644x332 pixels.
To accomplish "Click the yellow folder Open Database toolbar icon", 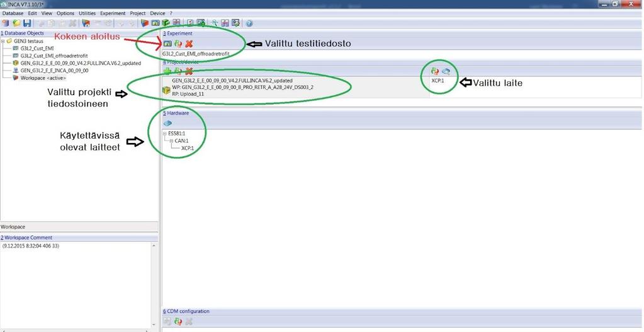I will [16, 23].
